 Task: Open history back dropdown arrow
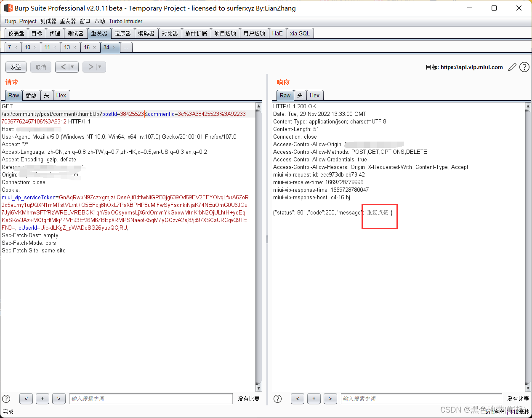pyautogui.click(x=72, y=67)
